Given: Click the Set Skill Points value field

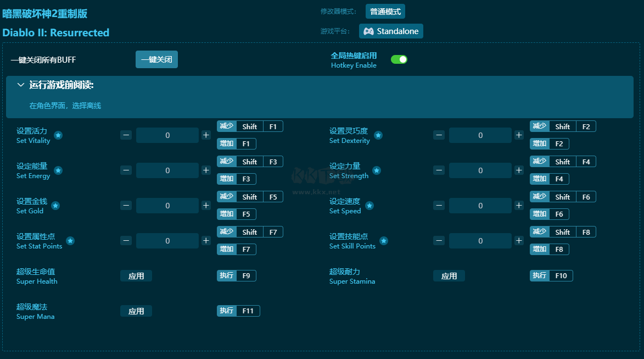Looking at the screenshot, I should (480, 241).
